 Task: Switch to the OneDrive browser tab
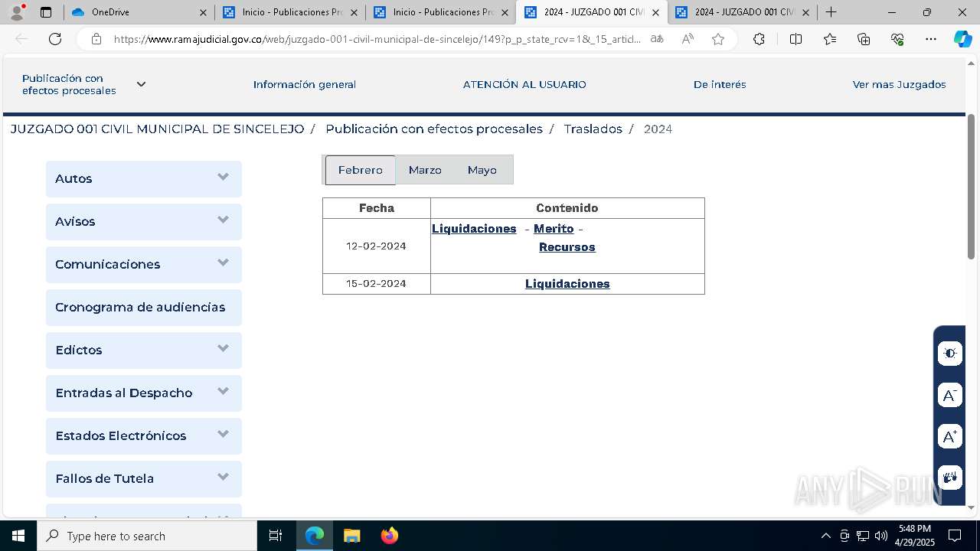tap(138, 12)
